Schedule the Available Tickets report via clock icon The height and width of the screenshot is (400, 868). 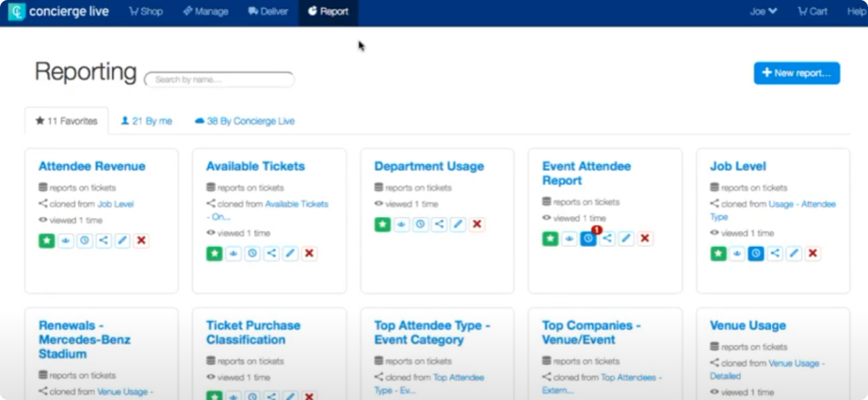click(253, 254)
